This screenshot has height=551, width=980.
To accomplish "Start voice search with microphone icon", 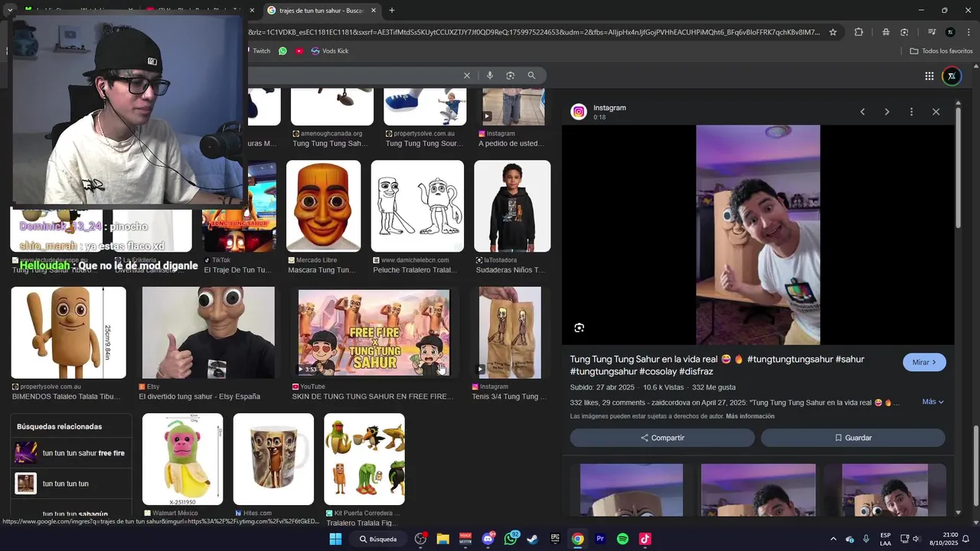I will point(490,76).
